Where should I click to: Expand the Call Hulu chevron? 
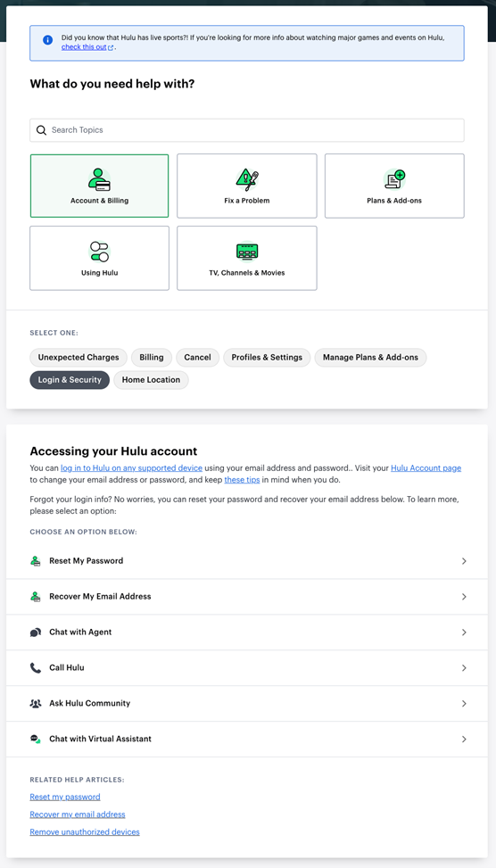[x=464, y=667]
